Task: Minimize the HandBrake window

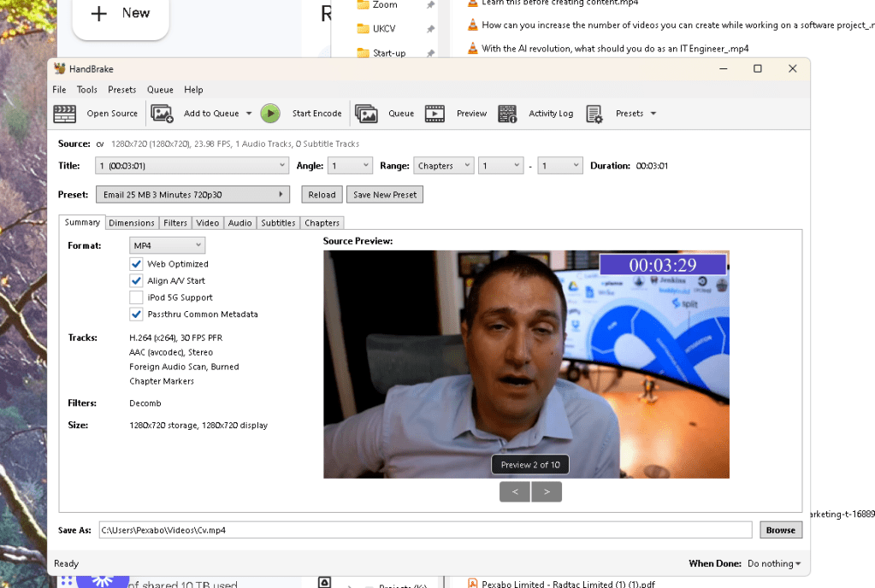Action: click(724, 68)
